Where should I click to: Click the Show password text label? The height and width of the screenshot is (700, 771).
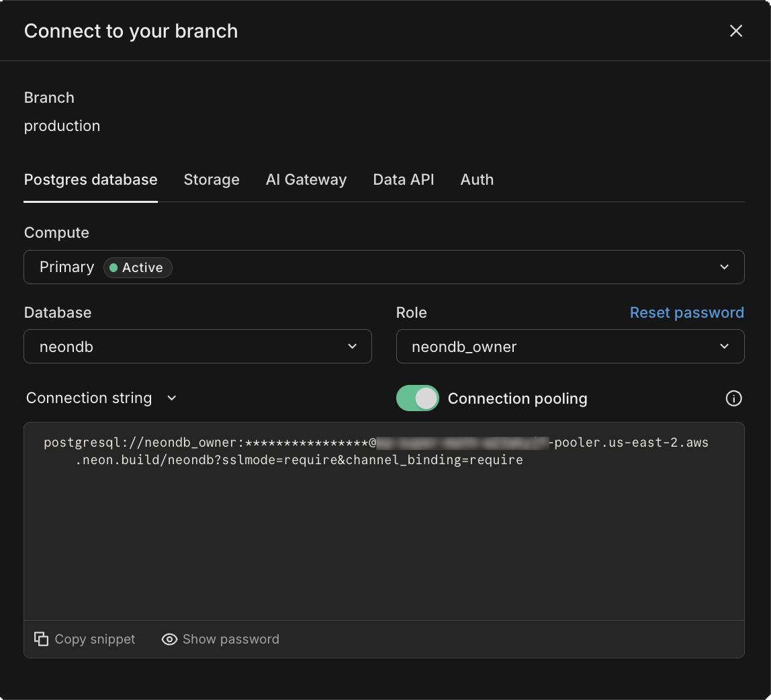point(231,639)
